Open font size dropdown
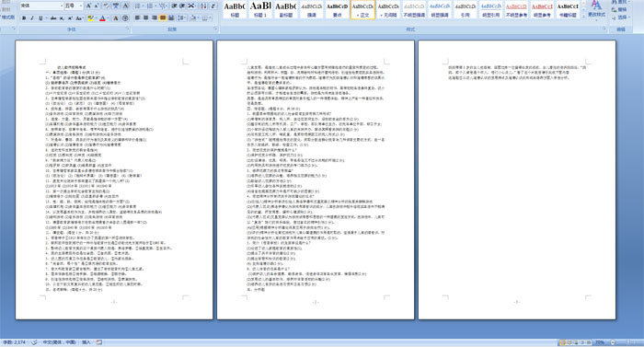This screenshot has height=347, width=644. [82, 6]
